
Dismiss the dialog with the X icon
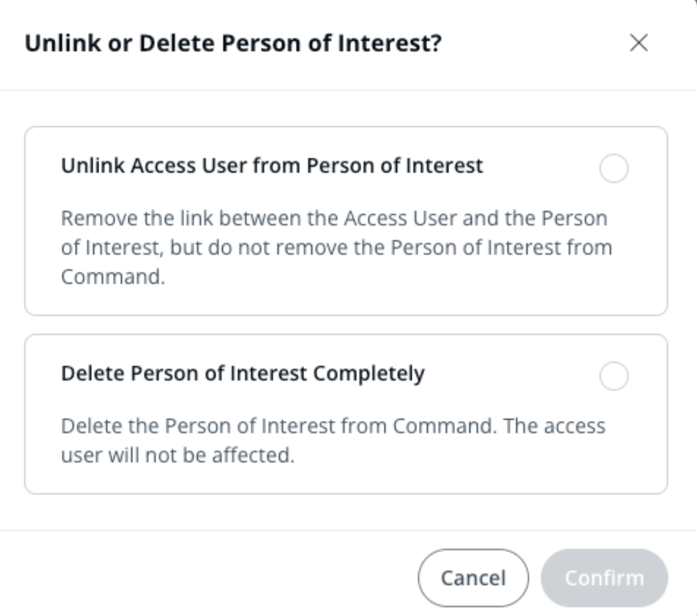point(638,44)
